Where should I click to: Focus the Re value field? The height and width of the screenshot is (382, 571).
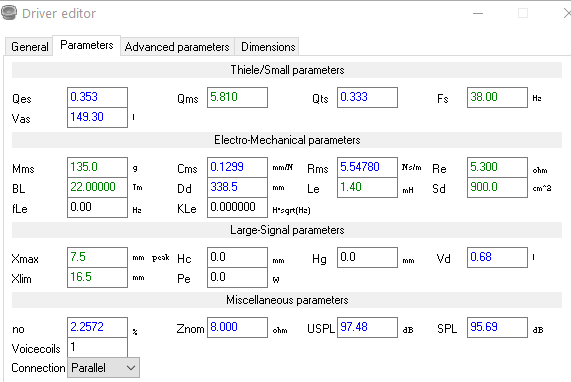(x=497, y=167)
